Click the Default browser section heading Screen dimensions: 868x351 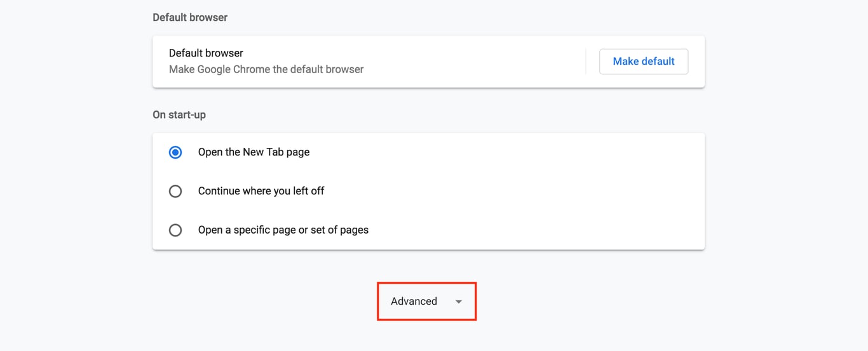point(190,18)
